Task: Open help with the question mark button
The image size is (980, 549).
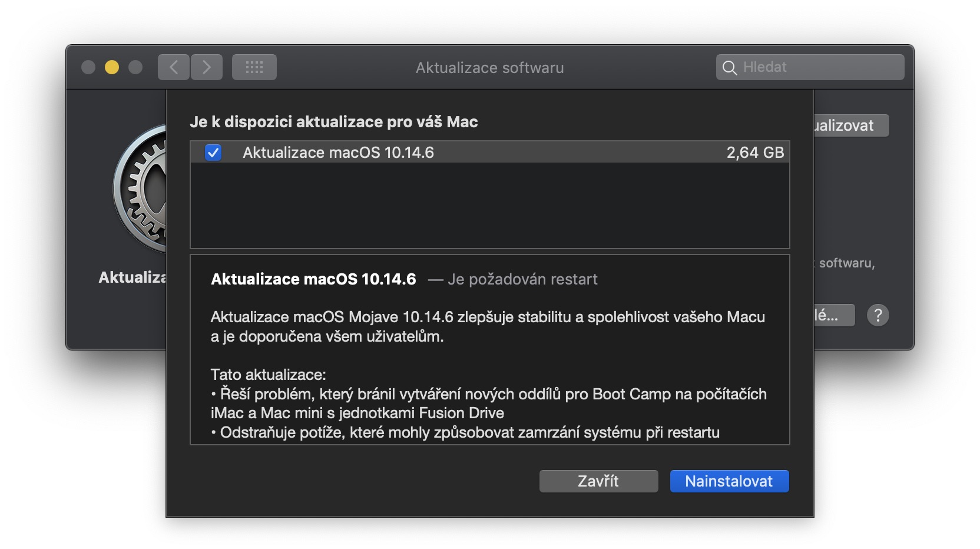Action: tap(878, 315)
